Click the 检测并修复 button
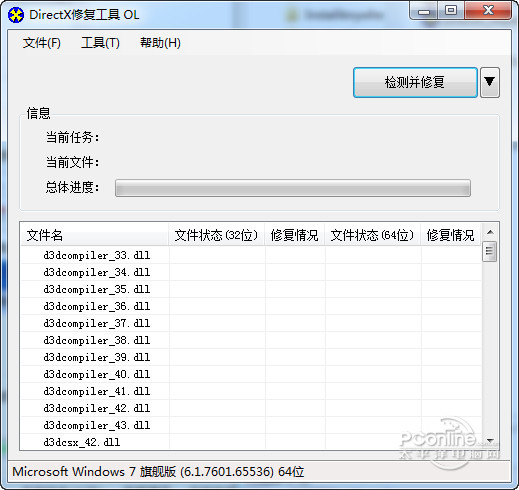The height and width of the screenshot is (490, 519). pyautogui.click(x=415, y=82)
